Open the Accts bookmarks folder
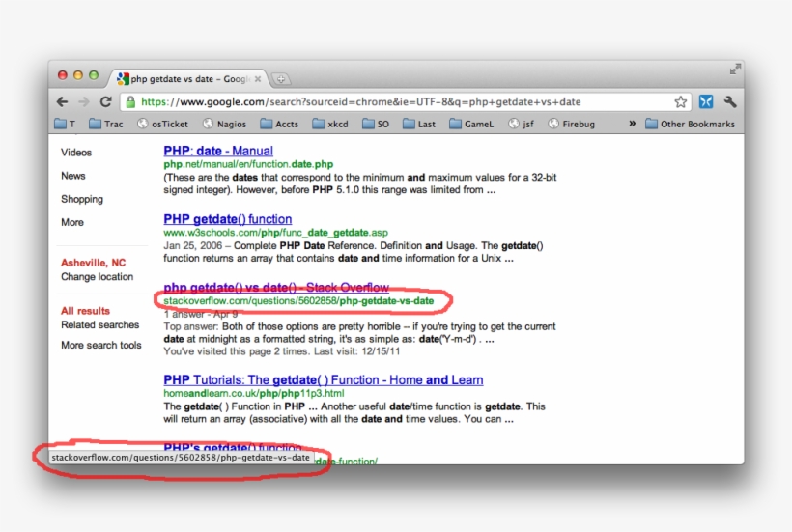Image resolution: width=792 pixels, height=532 pixels. coord(279,124)
